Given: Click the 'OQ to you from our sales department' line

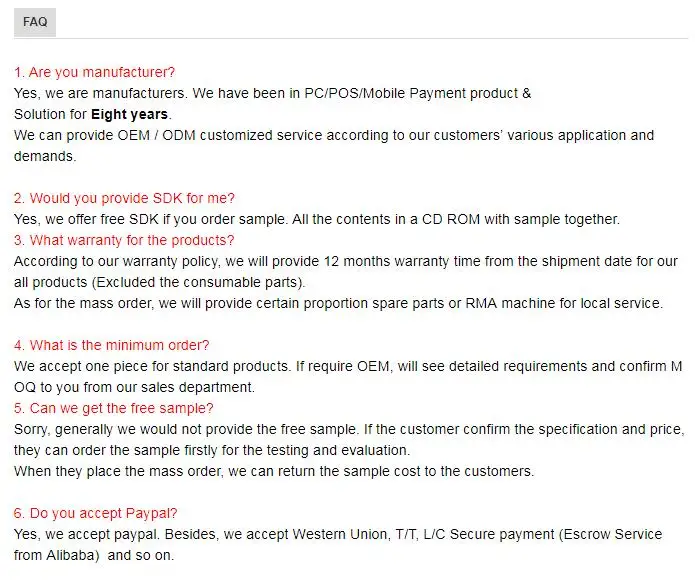Looking at the screenshot, I should (x=134, y=387).
